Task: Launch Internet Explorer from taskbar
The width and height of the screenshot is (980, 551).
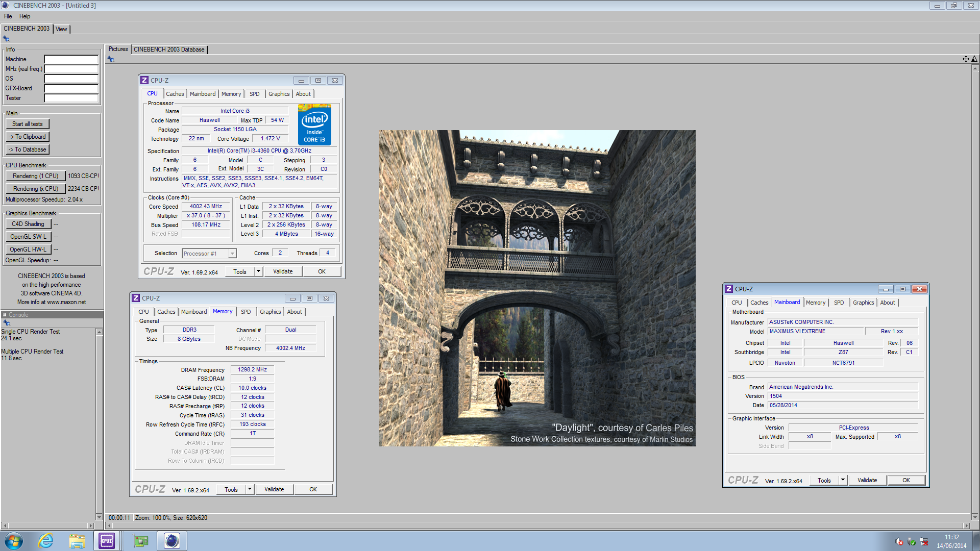Action: click(x=46, y=541)
